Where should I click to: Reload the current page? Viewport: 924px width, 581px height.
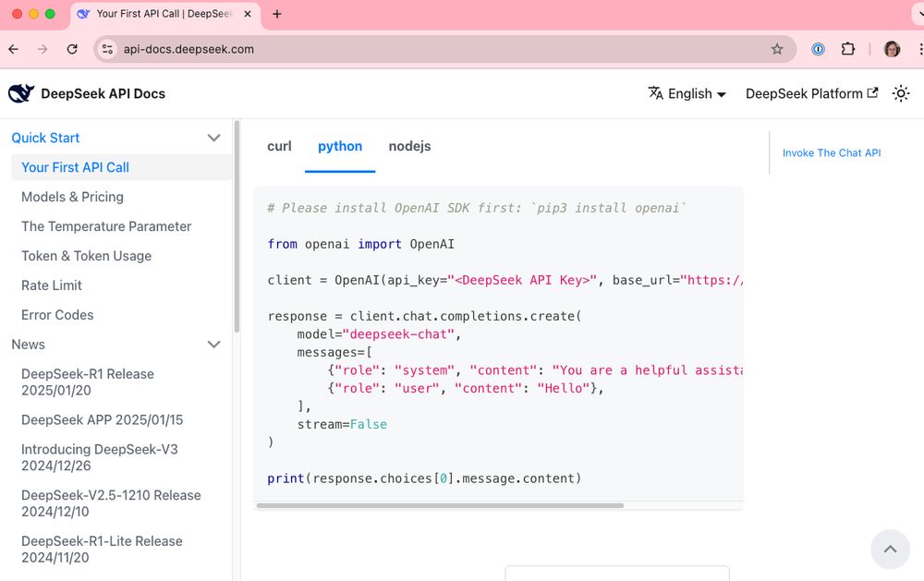click(72, 49)
